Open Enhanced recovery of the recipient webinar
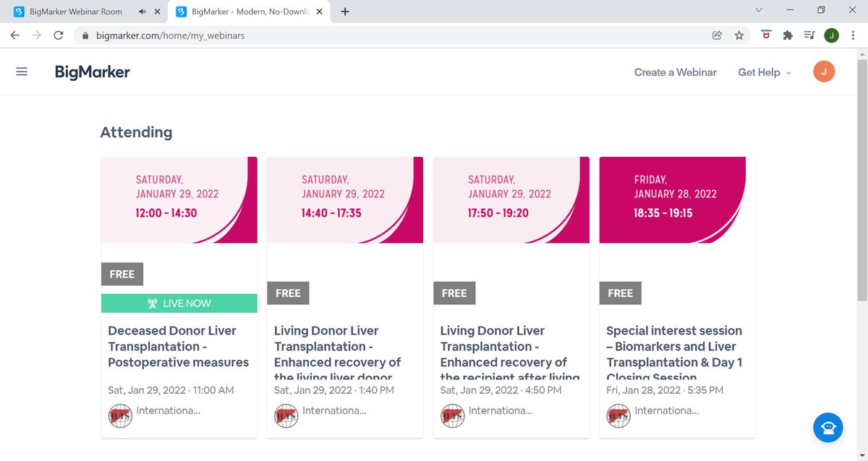Viewport: 868px width, 461px height. pos(510,354)
